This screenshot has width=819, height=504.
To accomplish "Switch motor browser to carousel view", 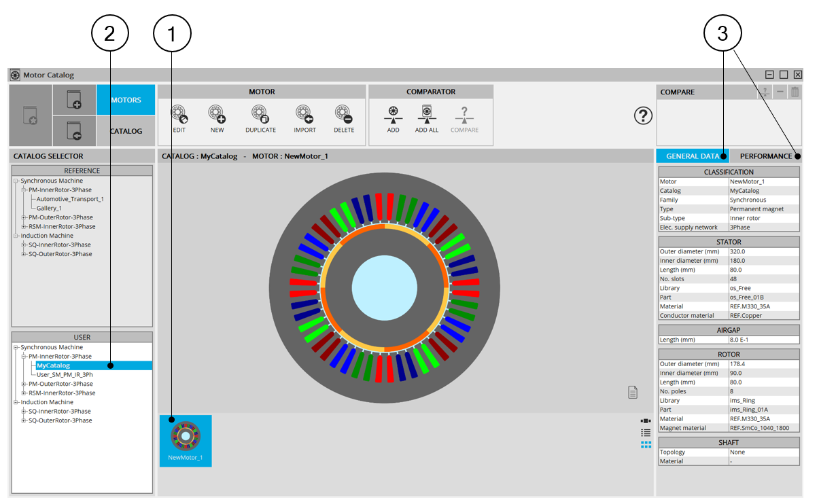I will (646, 421).
